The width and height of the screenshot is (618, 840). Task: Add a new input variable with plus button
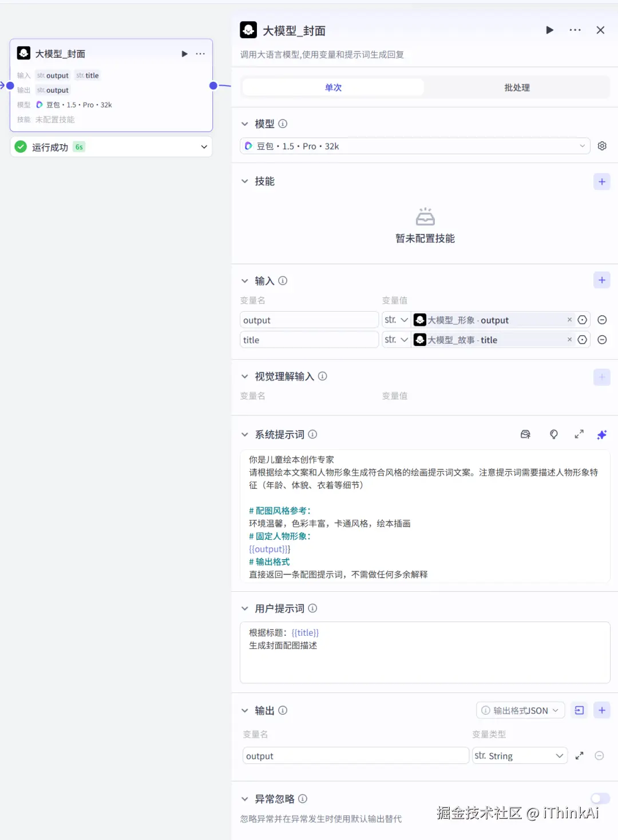(601, 280)
